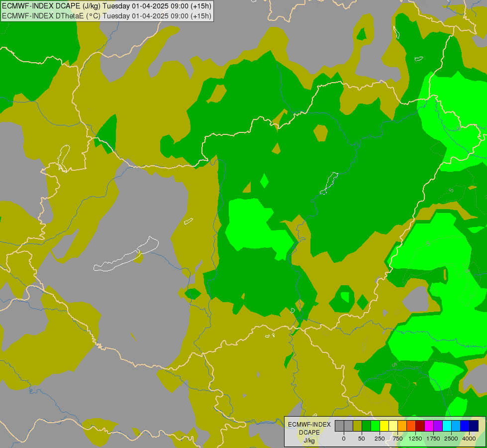Viewport: 487px width, 448px height.
Task: Click the ECMWF-INDEX DCAPE title line
Action: 106,6
